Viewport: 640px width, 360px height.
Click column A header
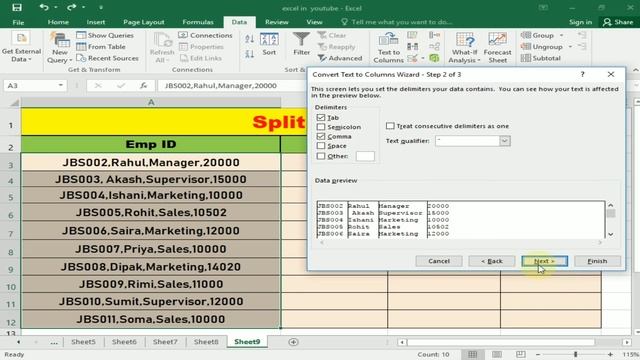click(151, 102)
